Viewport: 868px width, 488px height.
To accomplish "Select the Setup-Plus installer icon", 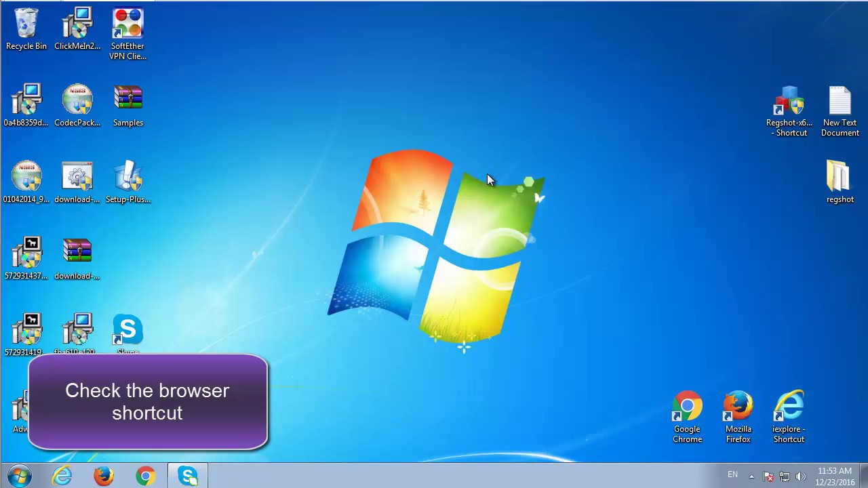I will tap(128, 182).
